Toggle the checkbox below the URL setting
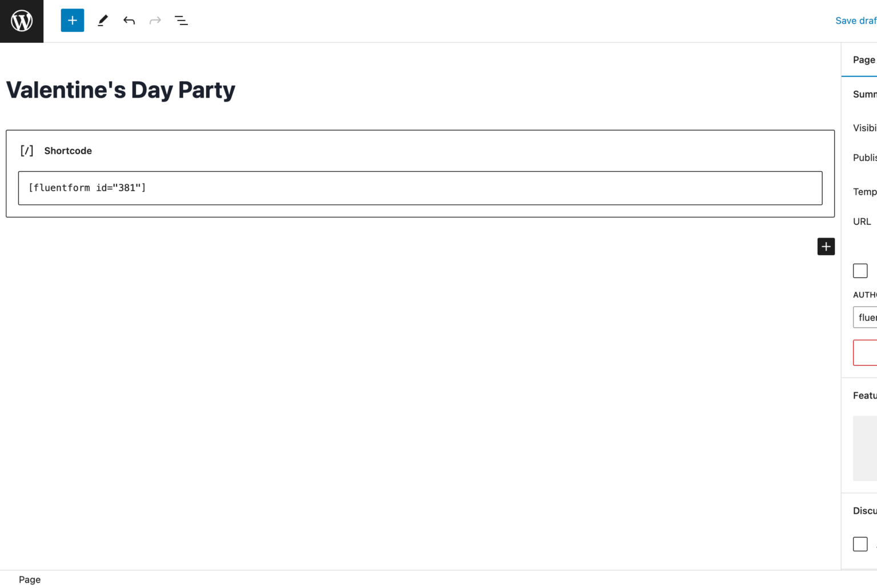 (x=860, y=270)
